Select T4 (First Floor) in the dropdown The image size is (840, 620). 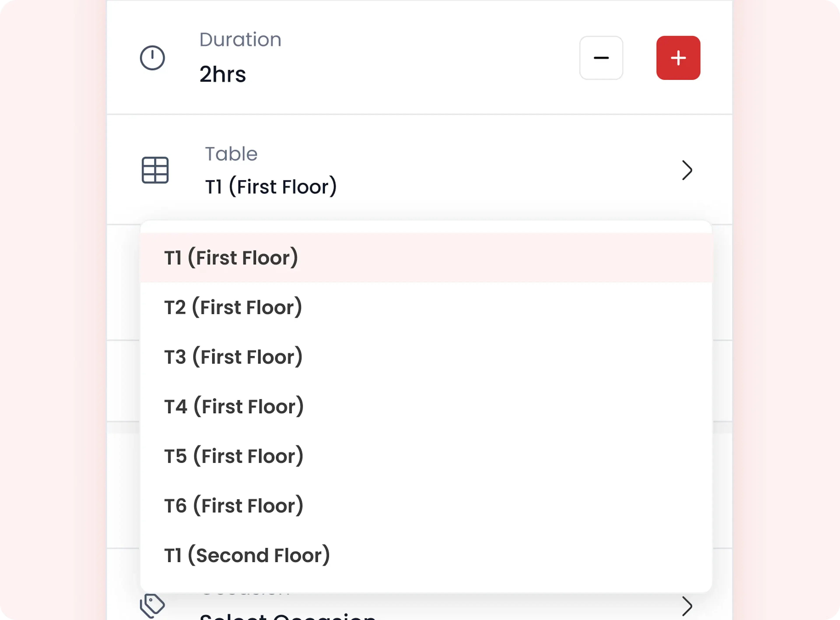[234, 406]
